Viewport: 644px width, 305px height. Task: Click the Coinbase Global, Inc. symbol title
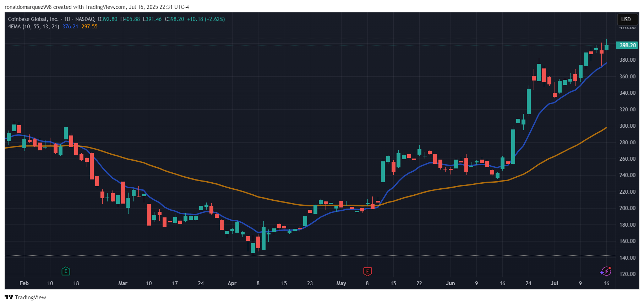(x=33, y=19)
